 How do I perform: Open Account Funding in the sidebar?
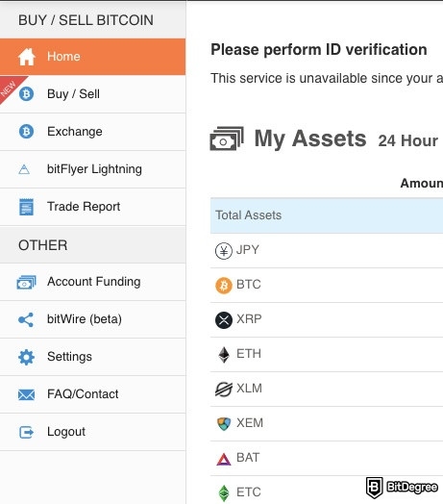[92, 282]
